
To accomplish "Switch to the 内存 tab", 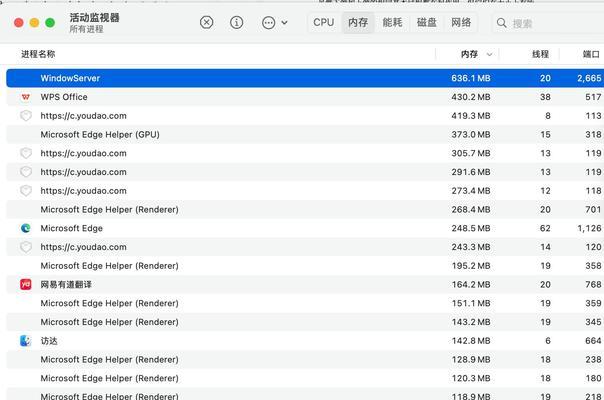I will click(358, 22).
